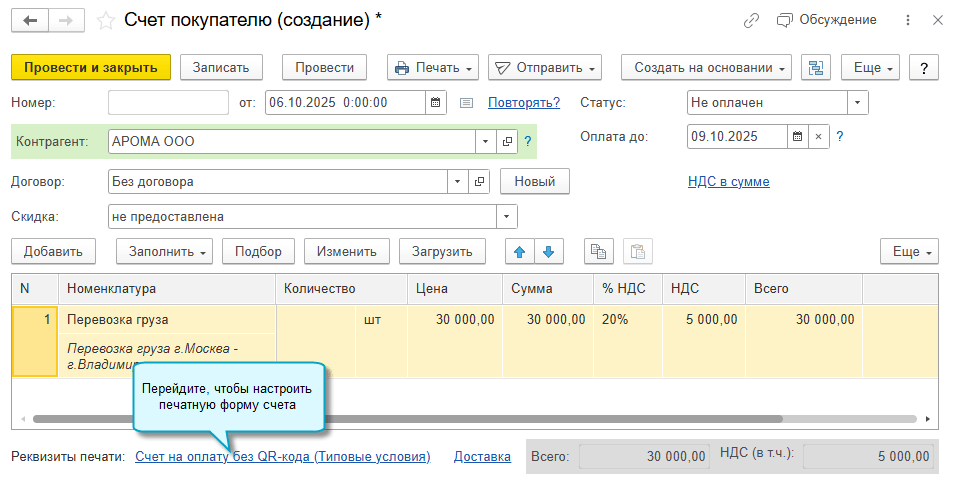Click the Номер input field

click(x=168, y=102)
